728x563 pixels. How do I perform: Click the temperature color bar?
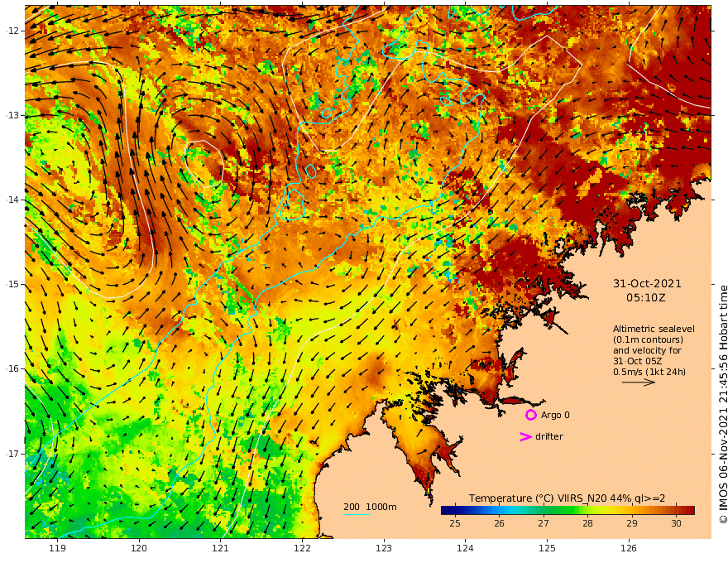[568, 510]
